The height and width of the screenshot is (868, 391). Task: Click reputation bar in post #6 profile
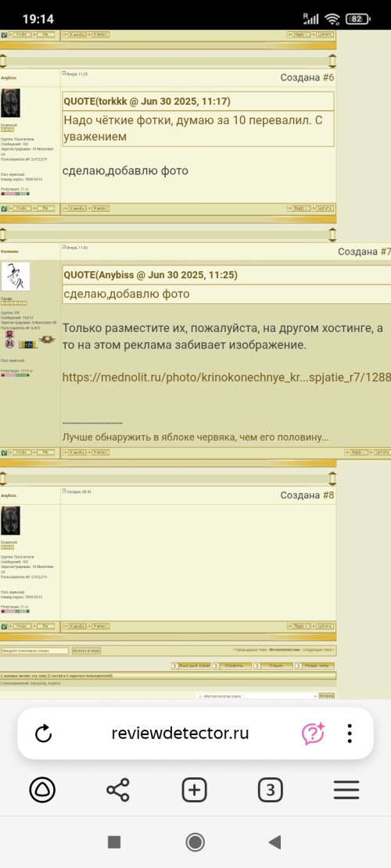click(x=15, y=194)
